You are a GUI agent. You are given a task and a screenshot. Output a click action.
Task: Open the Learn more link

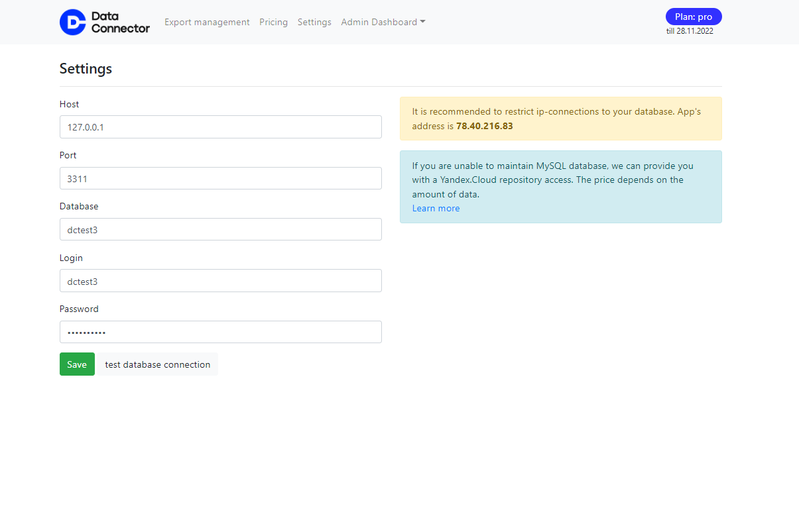[436, 209]
